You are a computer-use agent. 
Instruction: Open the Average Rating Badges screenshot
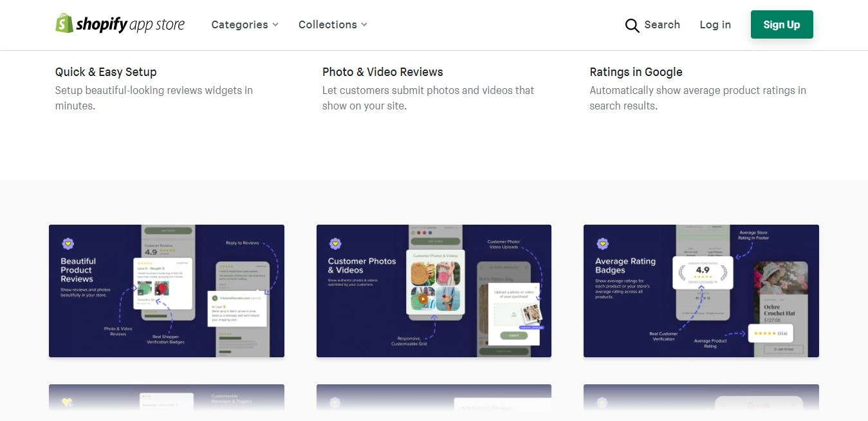701,291
